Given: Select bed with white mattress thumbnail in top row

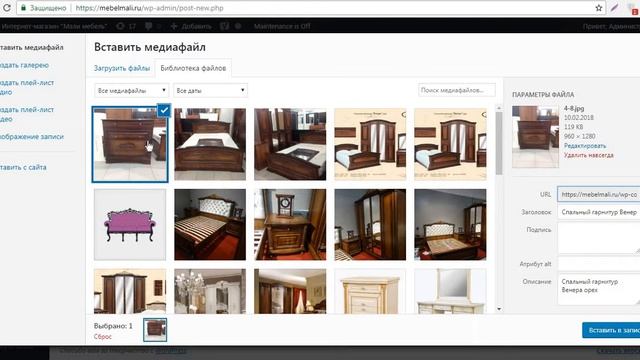Looking at the screenshot, I should click(210, 144).
